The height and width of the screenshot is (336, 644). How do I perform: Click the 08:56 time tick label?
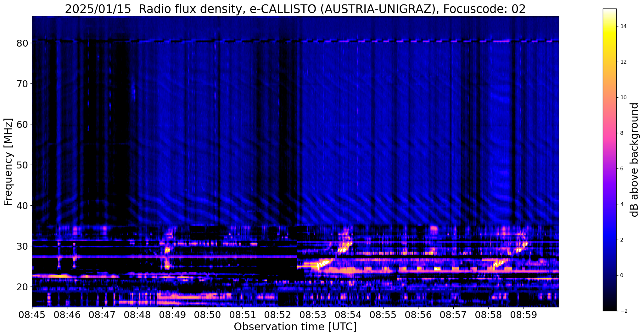click(418, 315)
